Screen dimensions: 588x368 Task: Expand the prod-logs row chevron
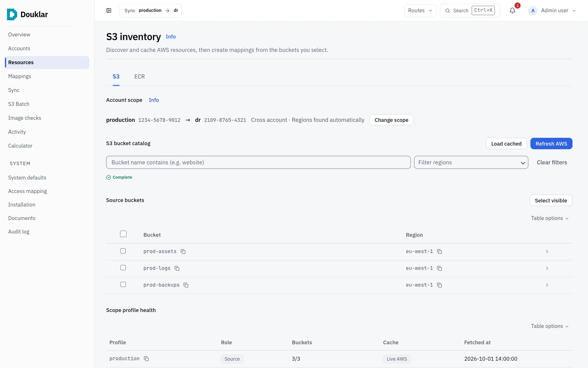point(547,268)
